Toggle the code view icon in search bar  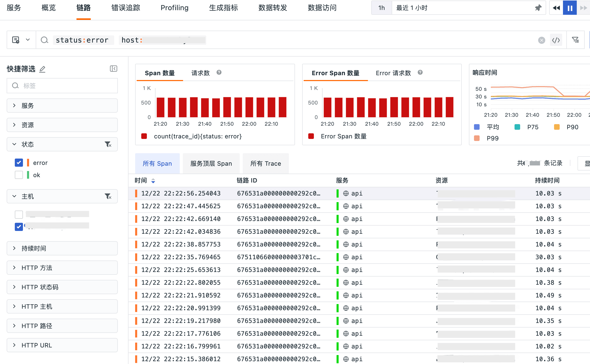556,40
